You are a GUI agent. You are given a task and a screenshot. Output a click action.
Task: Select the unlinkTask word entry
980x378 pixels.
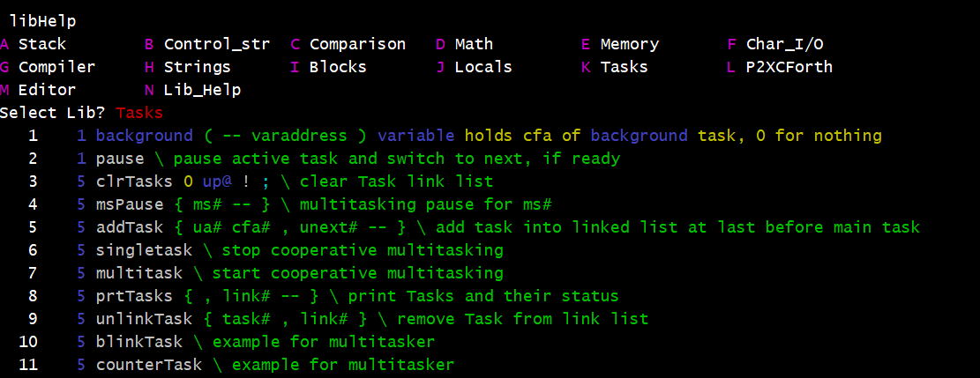click(x=139, y=319)
